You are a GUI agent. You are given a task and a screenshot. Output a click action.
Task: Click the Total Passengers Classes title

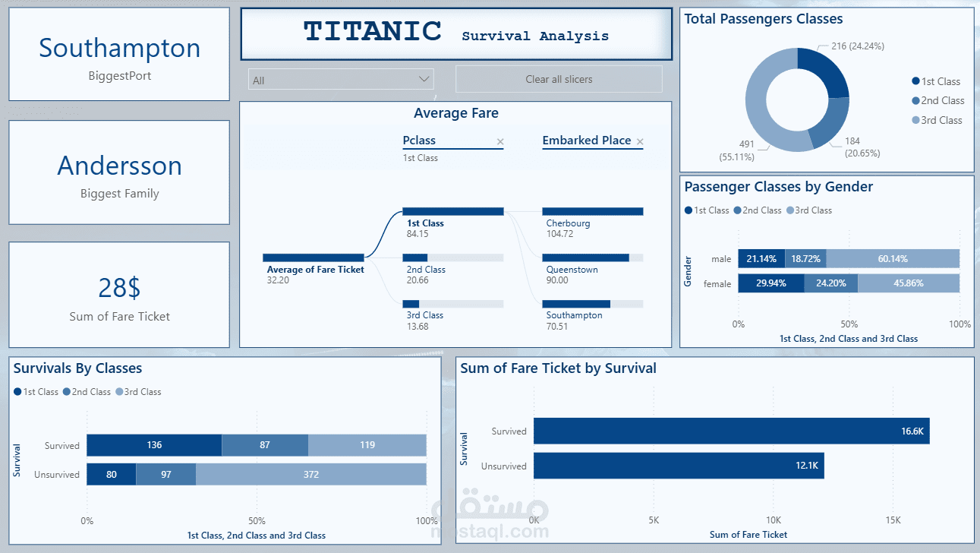tap(764, 19)
